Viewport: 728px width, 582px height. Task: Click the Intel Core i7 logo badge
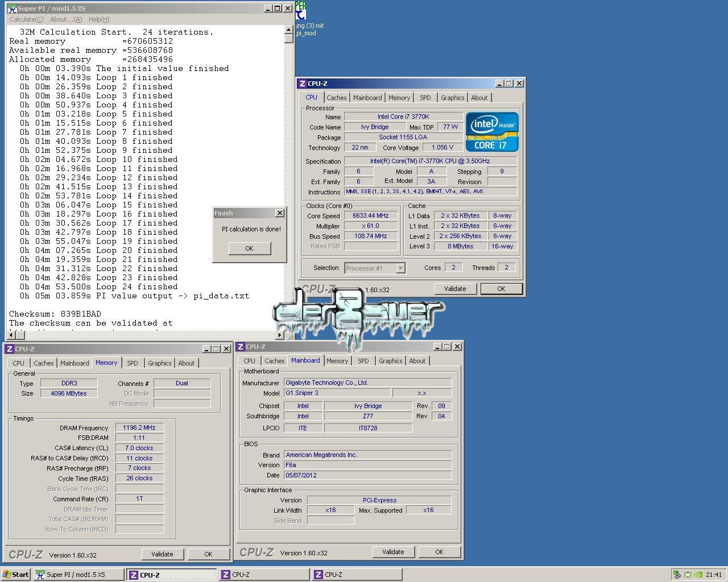click(492, 132)
